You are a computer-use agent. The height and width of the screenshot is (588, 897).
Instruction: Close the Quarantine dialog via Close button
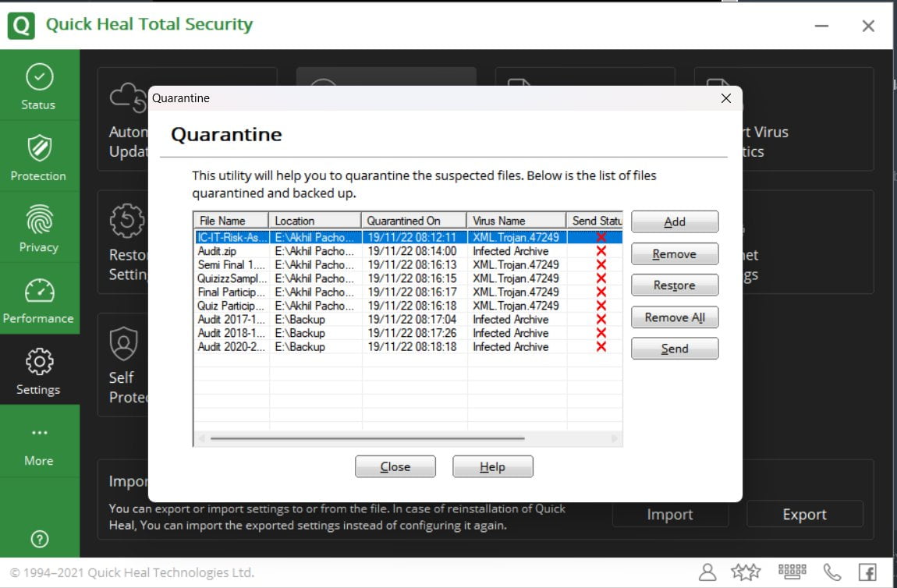395,466
